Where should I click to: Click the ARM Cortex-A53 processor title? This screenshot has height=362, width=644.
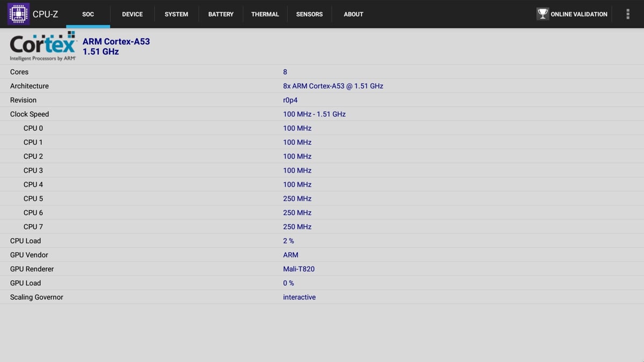click(x=116, y=41)
